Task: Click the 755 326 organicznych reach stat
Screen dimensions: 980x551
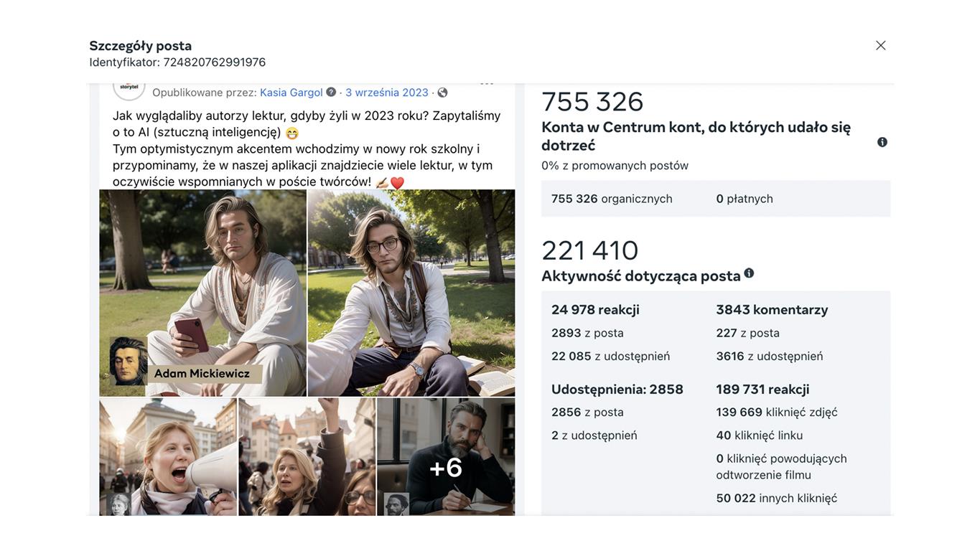Action: click(x=612, y=199)
